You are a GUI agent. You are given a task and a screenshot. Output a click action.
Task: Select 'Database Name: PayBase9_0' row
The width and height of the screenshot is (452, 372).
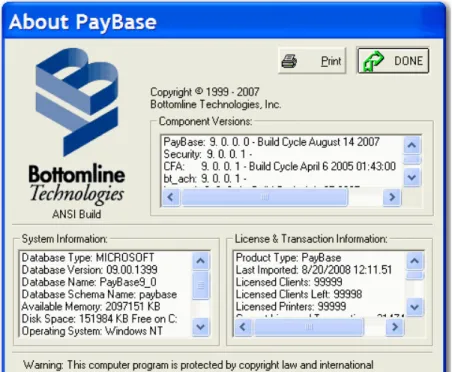tap(89, 282)
